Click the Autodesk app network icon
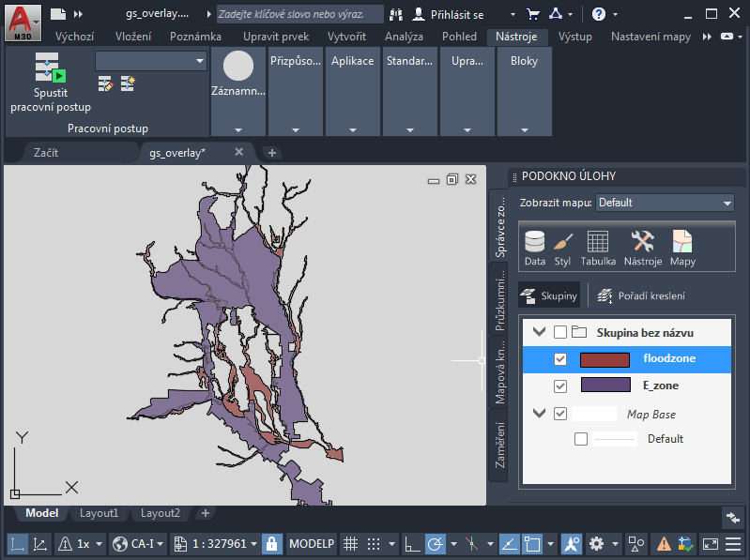 (556, 14)
